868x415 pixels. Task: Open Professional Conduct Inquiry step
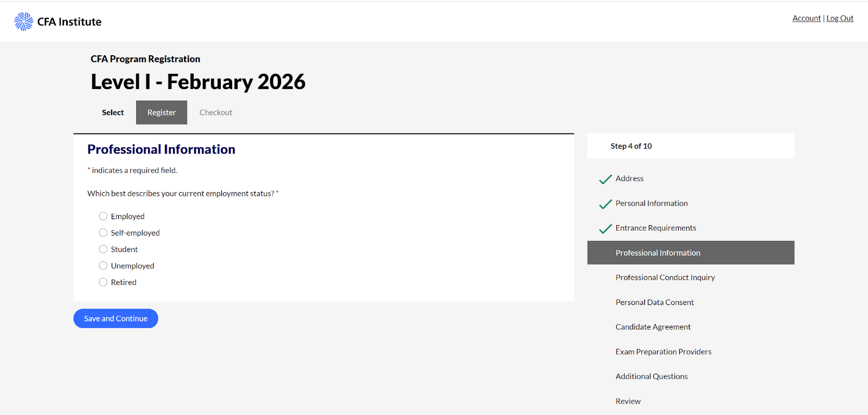tap(665, 277)
